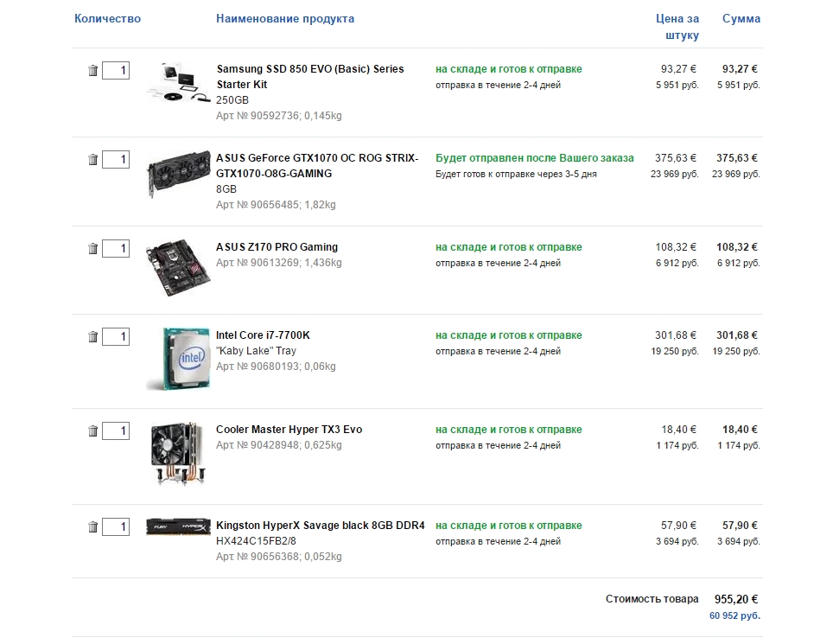
Task: Trash the Kingston HyperX Savage row
Action: [93, 527]
